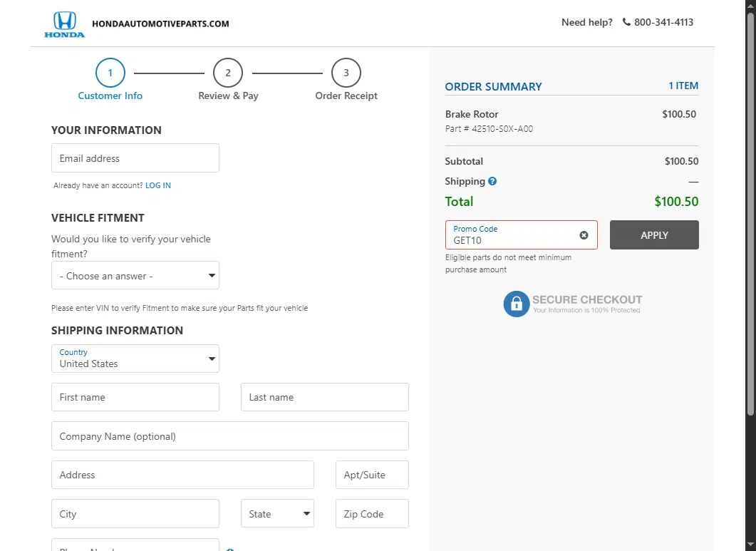Click the 800-341-4113 phone number

click(x=663, y=22)
